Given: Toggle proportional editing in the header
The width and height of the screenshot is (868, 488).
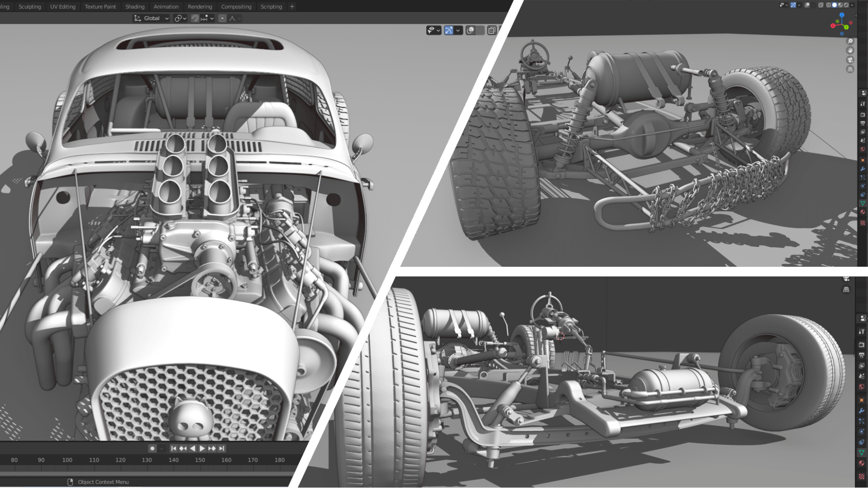Looking at the screenshot, I should coord(222,18).
